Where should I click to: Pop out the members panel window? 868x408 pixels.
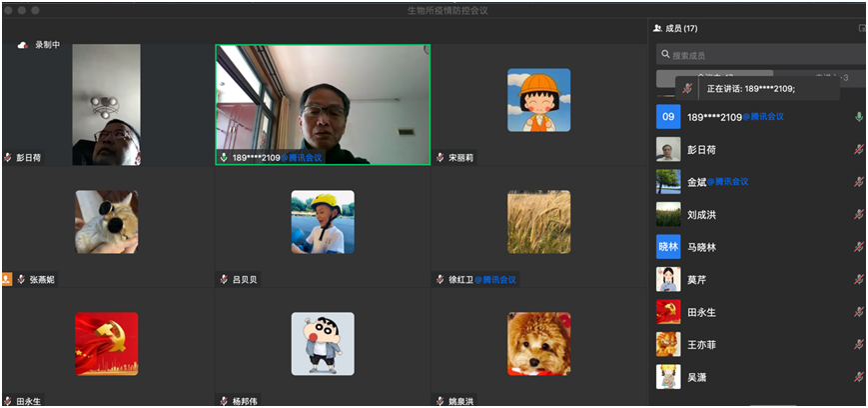coord(861,28)
